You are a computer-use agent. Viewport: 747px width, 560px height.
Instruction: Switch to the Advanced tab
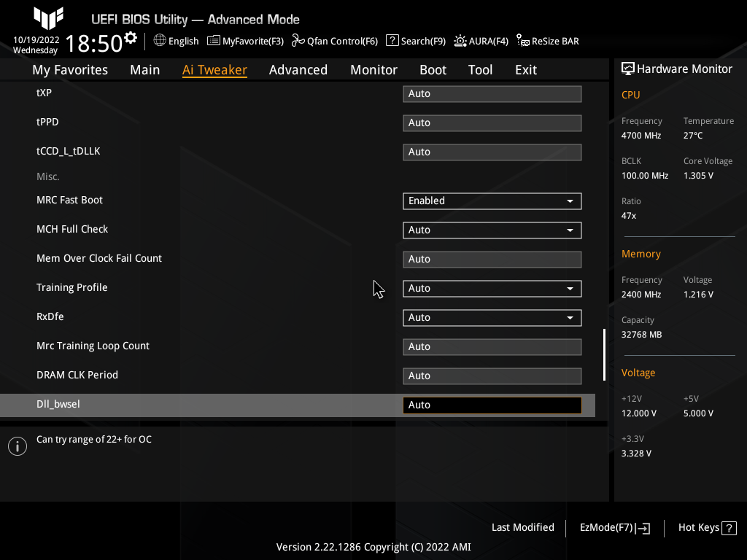coord(298,69)
